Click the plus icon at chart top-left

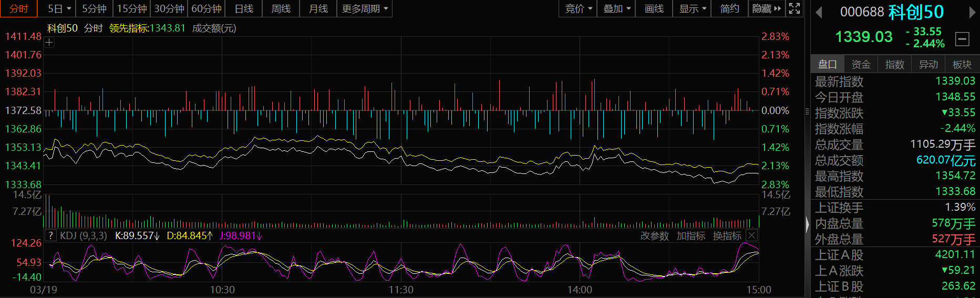49,43
